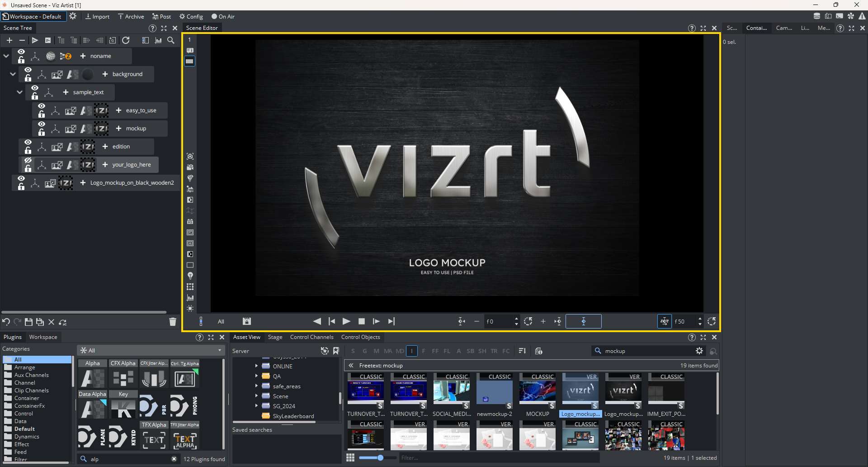
Task: Click the trash icon below Scene Tree
Action: tap(173, 322)
